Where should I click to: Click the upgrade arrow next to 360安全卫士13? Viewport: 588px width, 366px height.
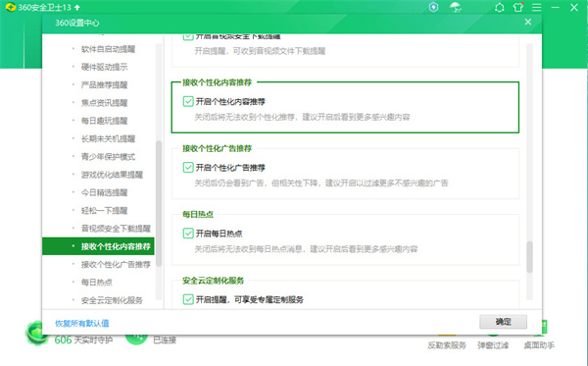coord(77,7)
